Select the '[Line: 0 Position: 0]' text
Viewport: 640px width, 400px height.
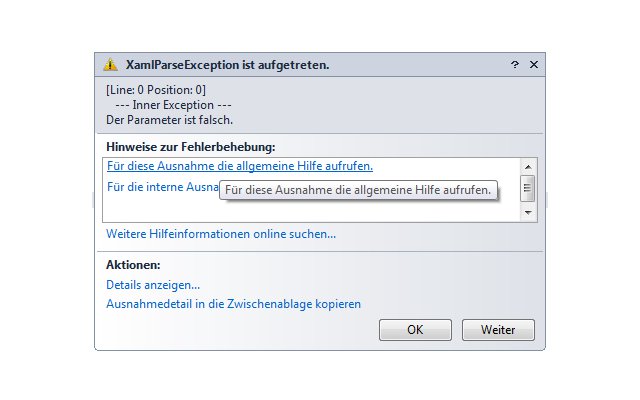tap(156, 90)
